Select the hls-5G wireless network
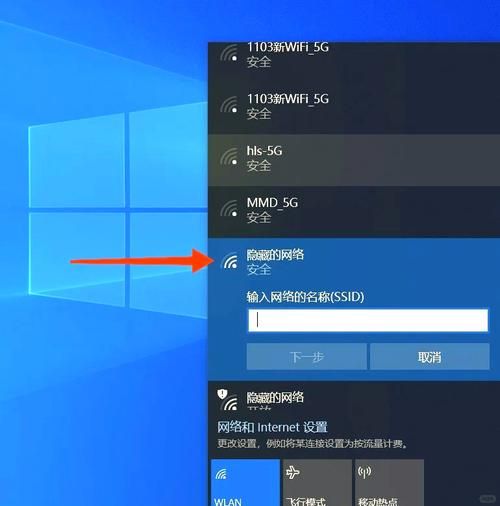The width and height of the screenshot is (500, 506). click(x=354, y=160)
